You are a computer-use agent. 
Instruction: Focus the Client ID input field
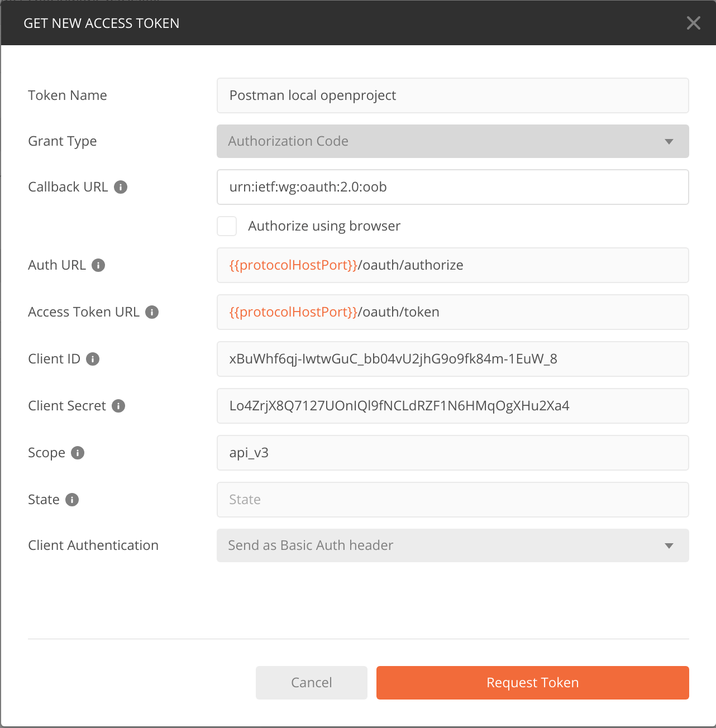pyautogui.click(x=452, y=359)
